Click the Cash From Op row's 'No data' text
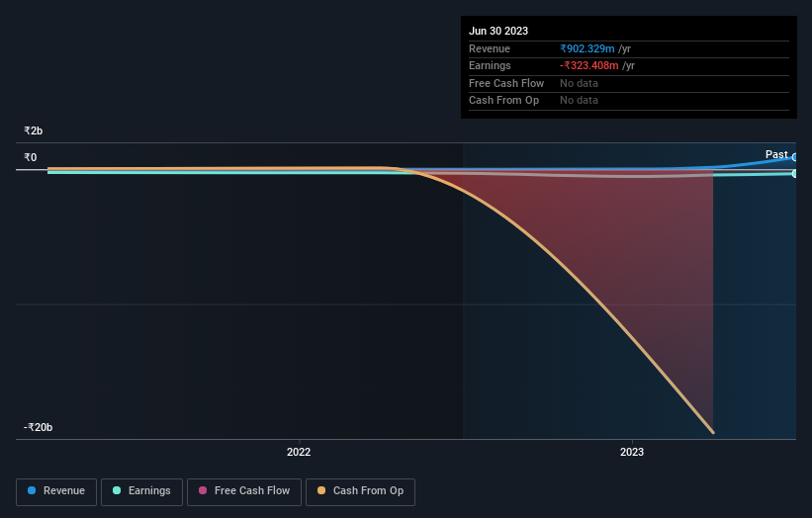The width and height of the screenshot is (812, 518). point(579,100)
